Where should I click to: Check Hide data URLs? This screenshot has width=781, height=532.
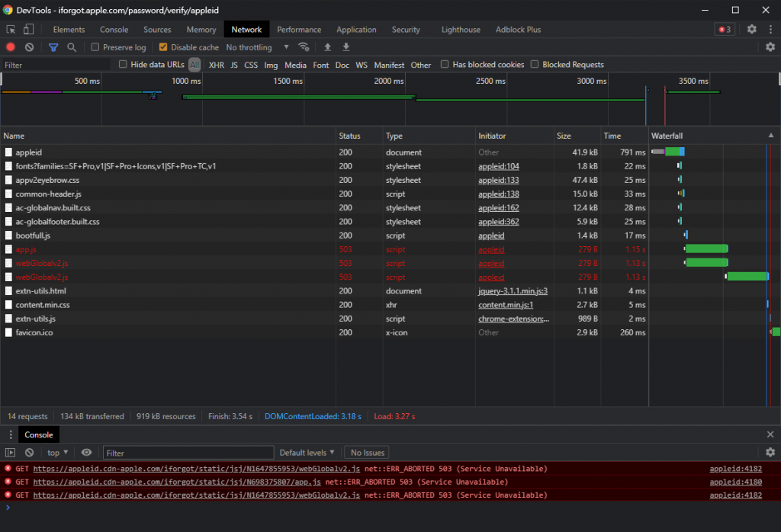pos(123,64)
